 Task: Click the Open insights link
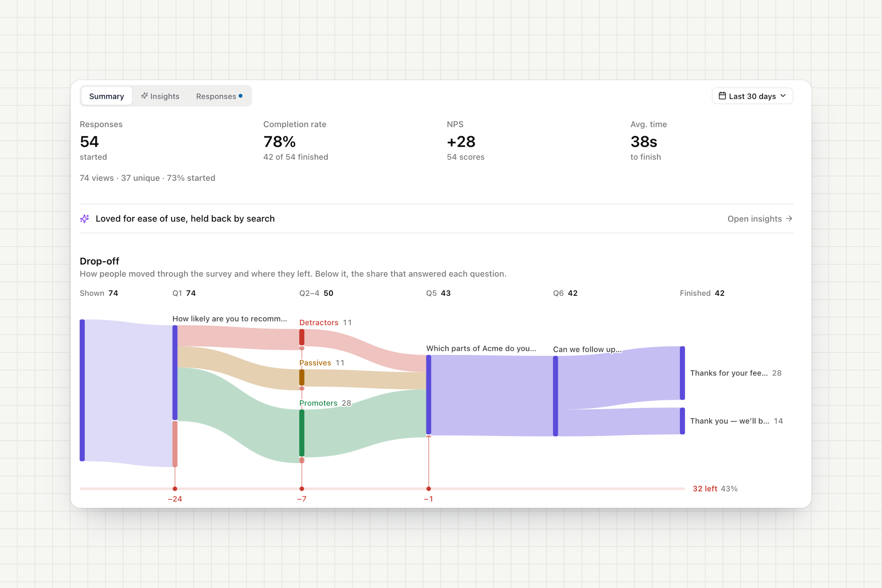760,219
